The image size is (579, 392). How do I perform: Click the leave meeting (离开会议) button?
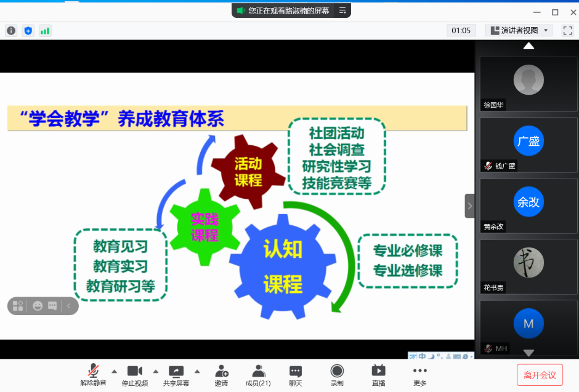coord(540,375)
